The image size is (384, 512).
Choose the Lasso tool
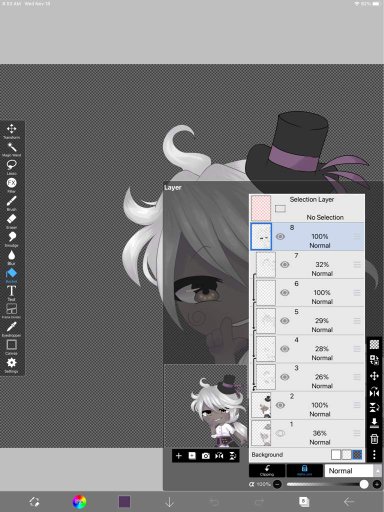[12, 167]
